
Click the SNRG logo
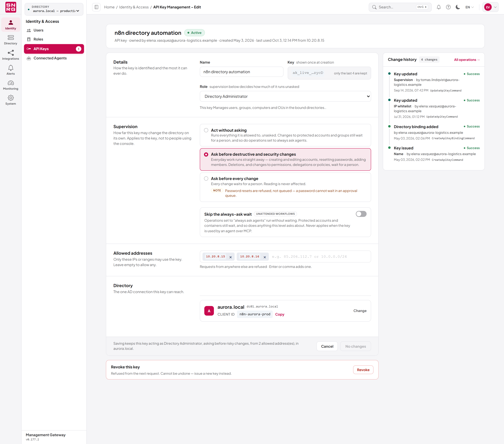(x=11, y=7)
